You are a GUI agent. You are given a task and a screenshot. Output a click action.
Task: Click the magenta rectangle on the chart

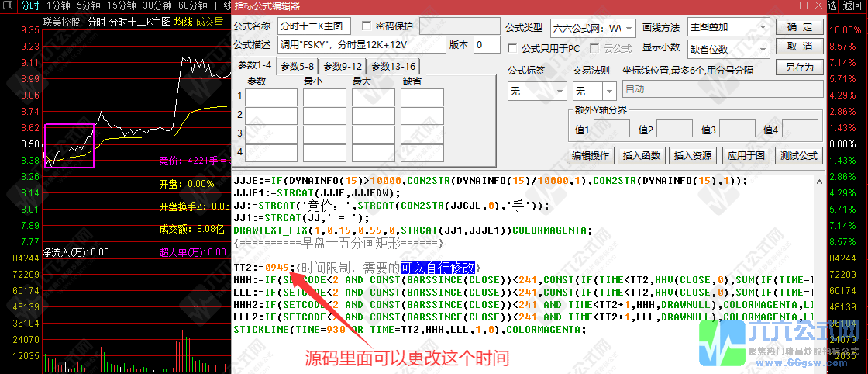coord(70,145)
